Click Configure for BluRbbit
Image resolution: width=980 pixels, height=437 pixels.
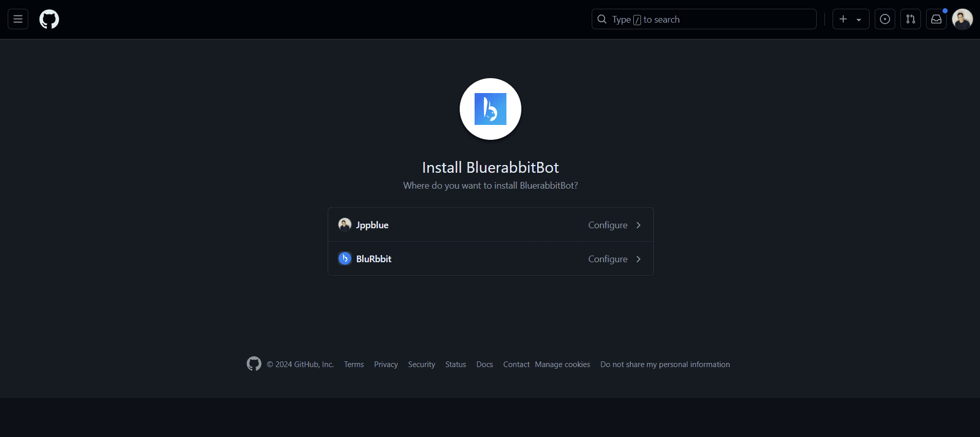point(608,259)
